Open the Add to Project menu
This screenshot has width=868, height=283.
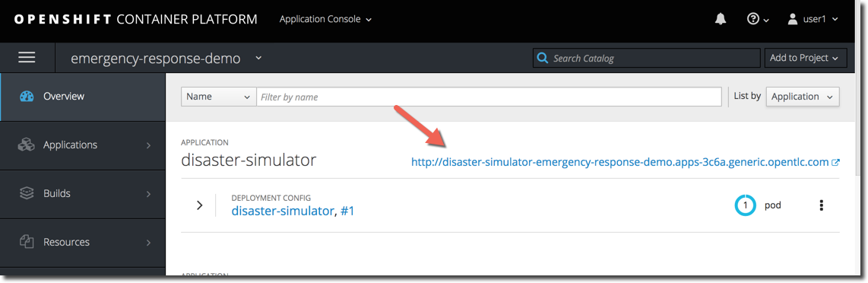[x=806, y=58]
